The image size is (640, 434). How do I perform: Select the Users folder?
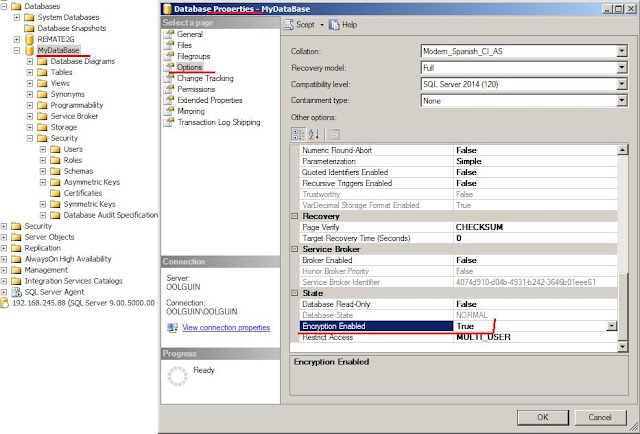(x=73, y=149)
